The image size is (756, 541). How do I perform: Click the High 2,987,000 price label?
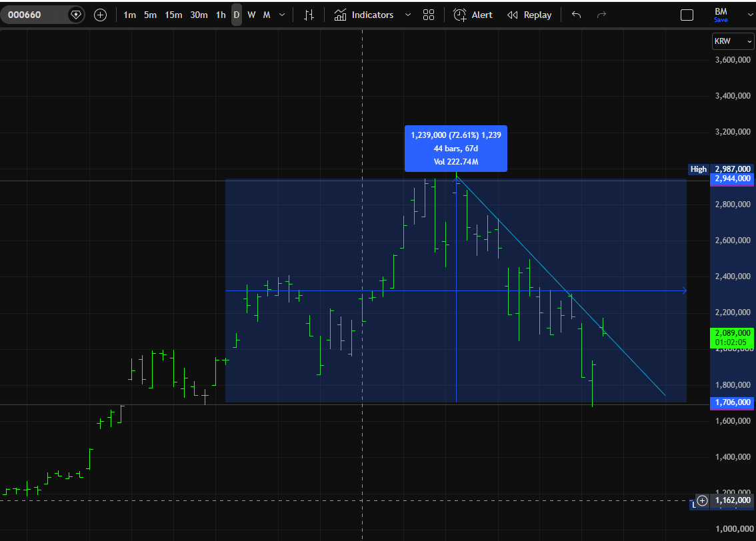[721, 169]
